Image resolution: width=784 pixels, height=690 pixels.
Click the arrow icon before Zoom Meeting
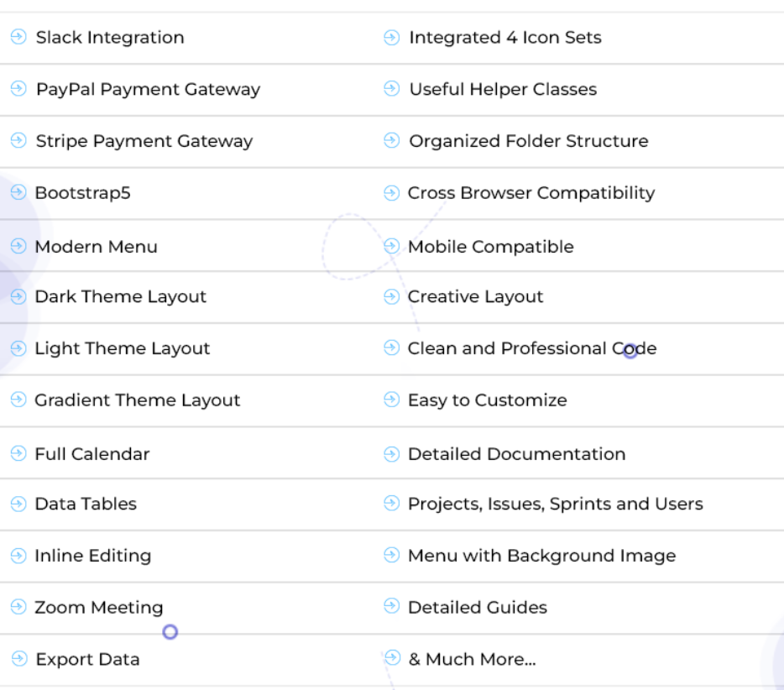pyautogui.click(x=18, y=608)
